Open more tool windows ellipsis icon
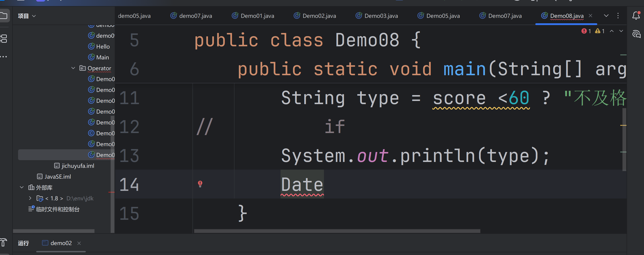644x255 pixels. coord(4,57)
